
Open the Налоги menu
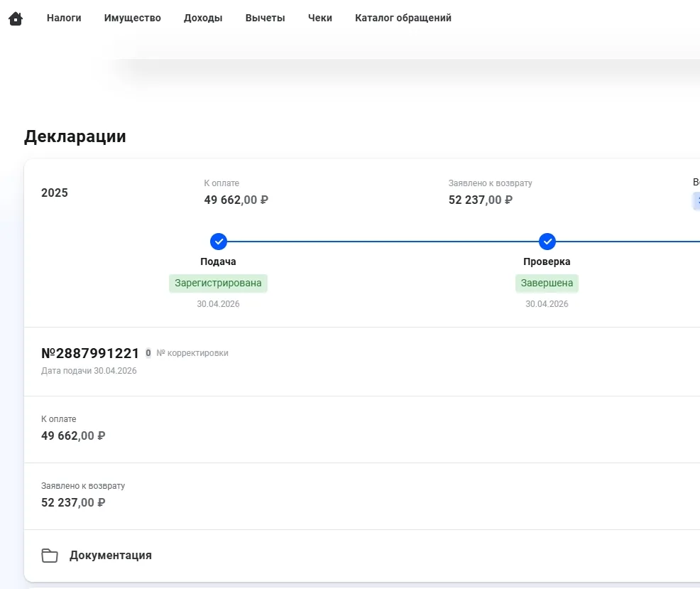click(64, 18)
